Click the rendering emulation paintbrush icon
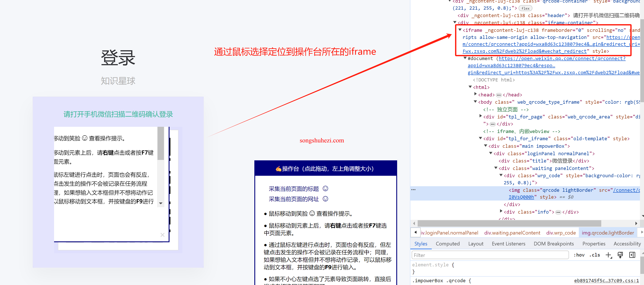Viewport: 644px width, 285px height. click(620, 255)
